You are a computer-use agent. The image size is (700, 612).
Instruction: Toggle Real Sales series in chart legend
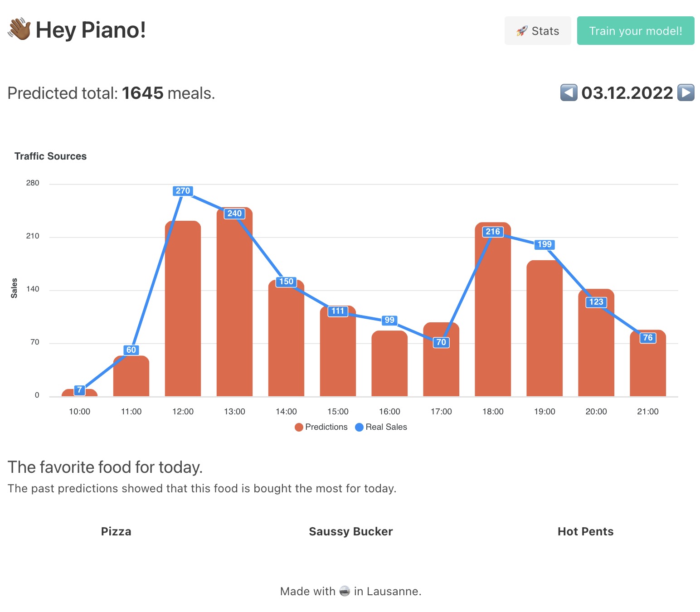[x=386, y=427]
